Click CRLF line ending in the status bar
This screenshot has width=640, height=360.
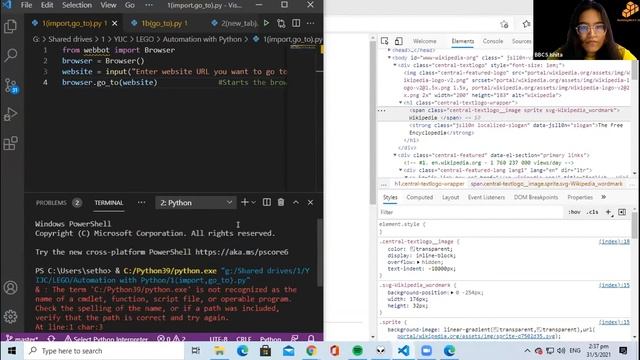244,339
